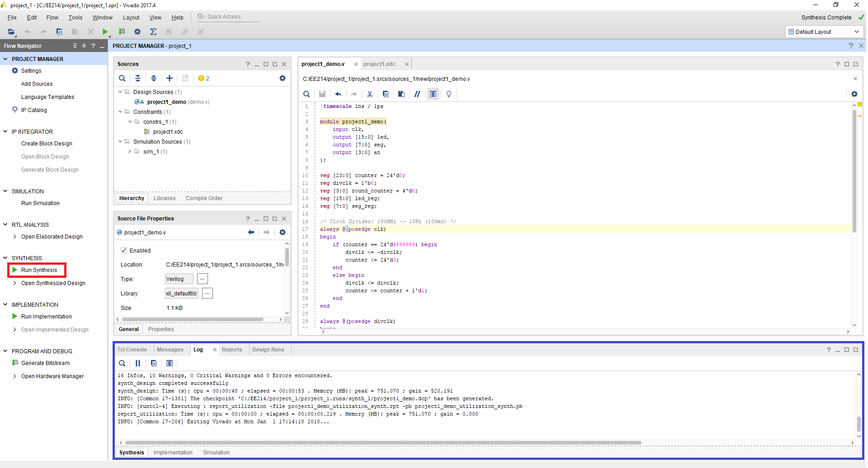868x468 pixels.
Task: Click the Run Synthesis green play icon
Action: point(15,270)
